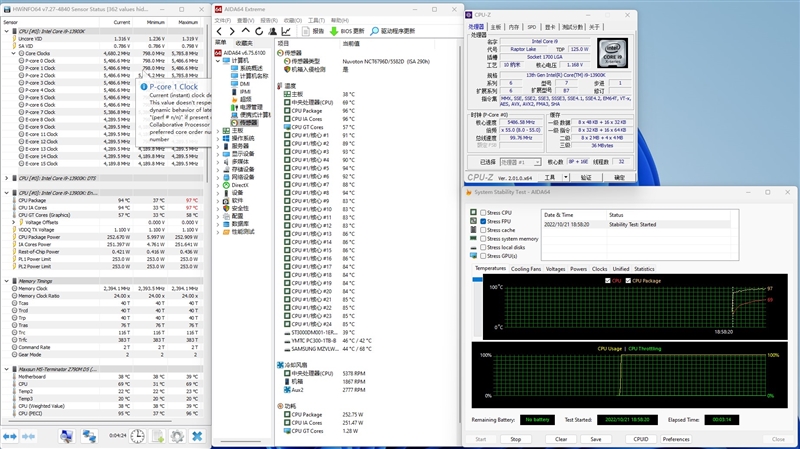
Task: Click HWiNFO expand columns blue arrows icon
Action: [10, 436]
